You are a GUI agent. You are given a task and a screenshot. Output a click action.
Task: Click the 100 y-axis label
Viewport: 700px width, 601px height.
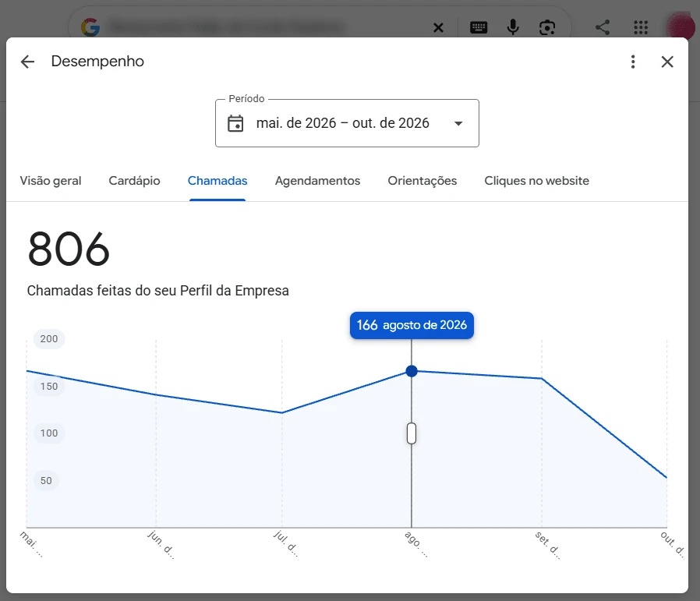click(49, 433)
